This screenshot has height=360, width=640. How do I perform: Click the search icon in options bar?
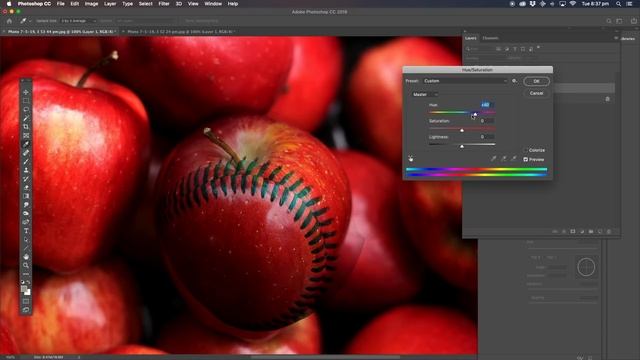click(x=609, y=21)
